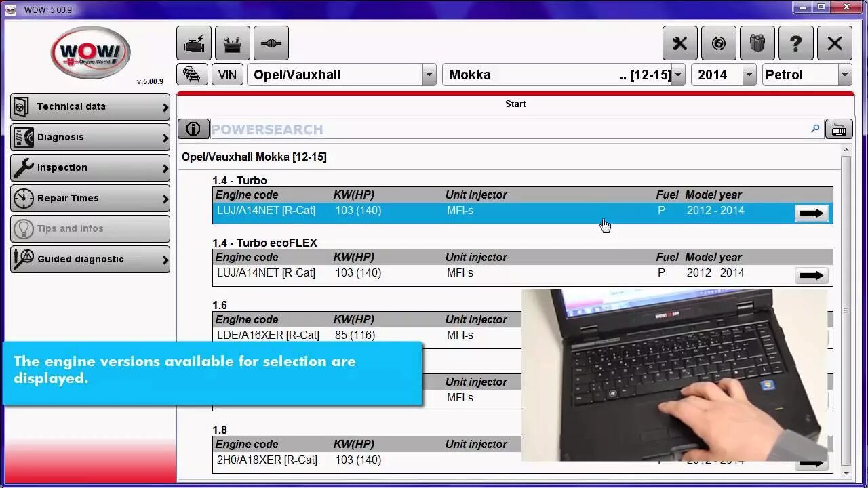Image resolution: width=868 pixels, height=488 pixels.
Task: Click the large X exit button in toolbar
Action: [835, 44]
